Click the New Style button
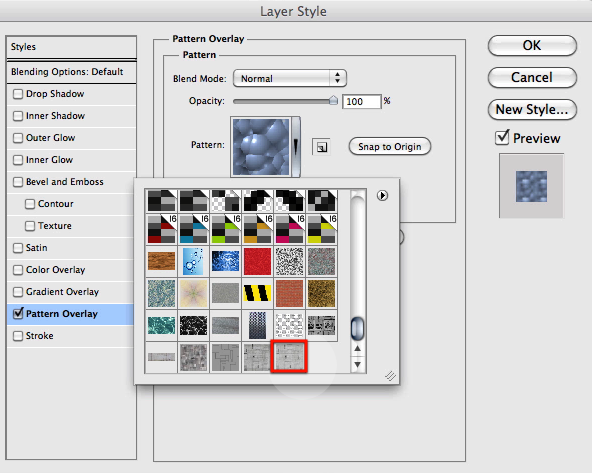The width and height of the screenshot is (592, 473). pos(532,109)
